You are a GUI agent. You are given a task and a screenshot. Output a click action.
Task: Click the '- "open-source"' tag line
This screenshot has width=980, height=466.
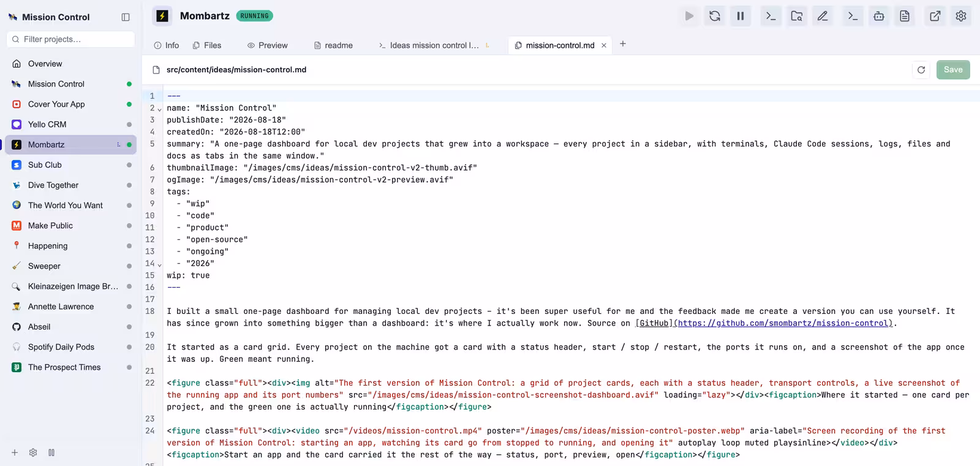coord(212,240)
